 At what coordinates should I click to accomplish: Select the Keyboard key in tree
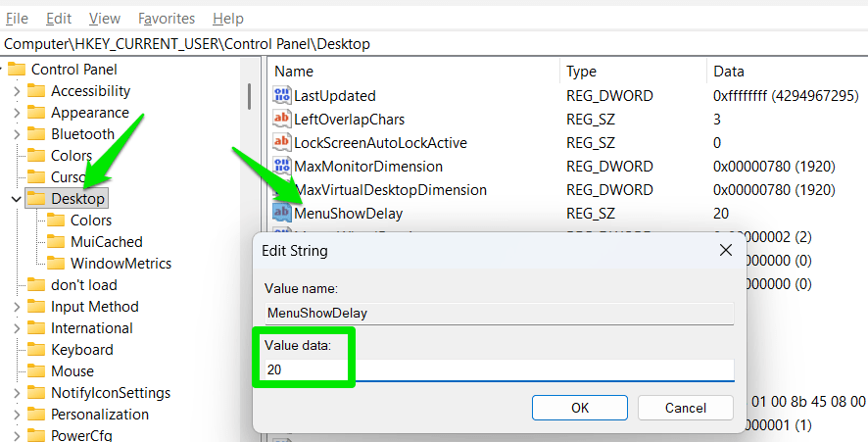pos(81,350)
